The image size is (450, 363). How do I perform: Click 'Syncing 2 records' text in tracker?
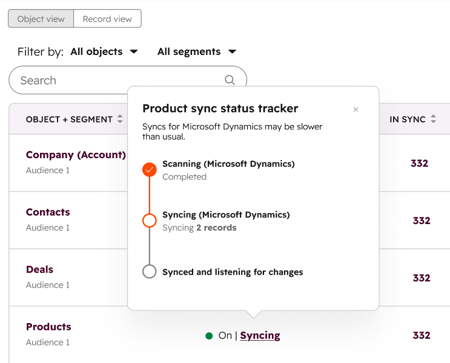[x=199, y=228]
